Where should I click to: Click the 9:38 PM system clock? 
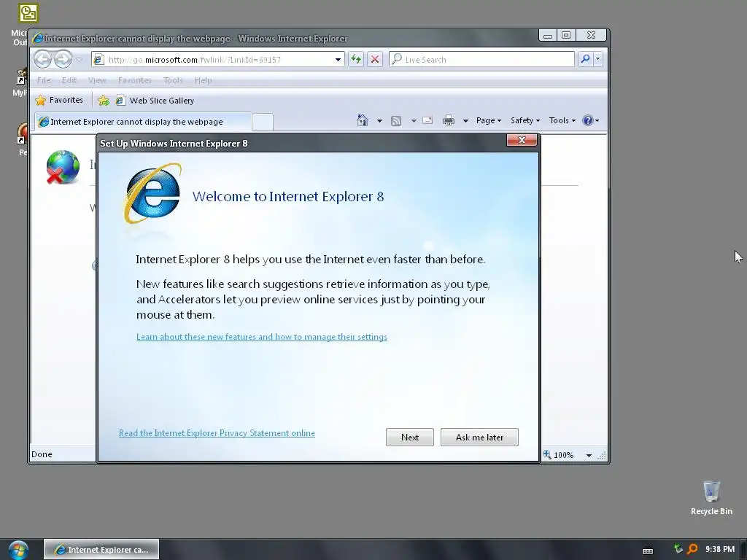(x=720, y=549)
